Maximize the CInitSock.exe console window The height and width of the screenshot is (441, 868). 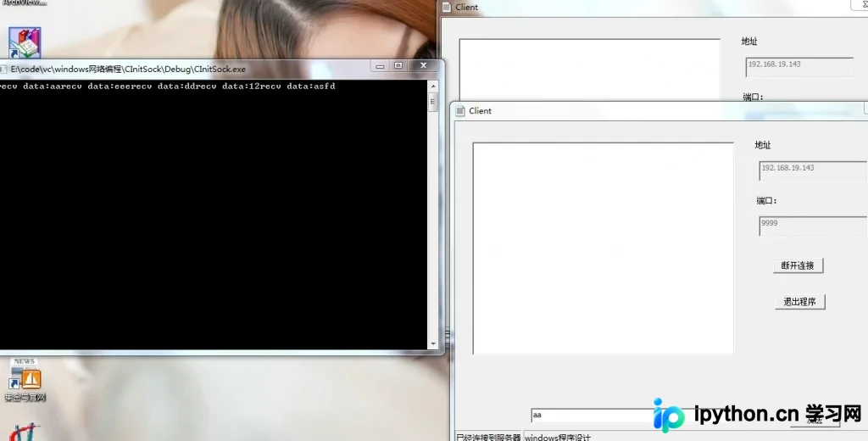(398, 66)
